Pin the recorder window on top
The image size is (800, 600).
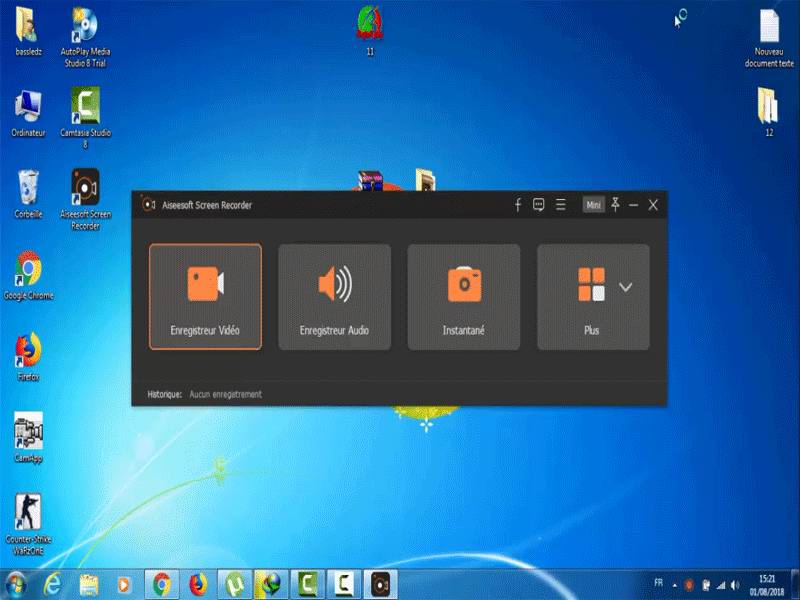click(615, 205)
